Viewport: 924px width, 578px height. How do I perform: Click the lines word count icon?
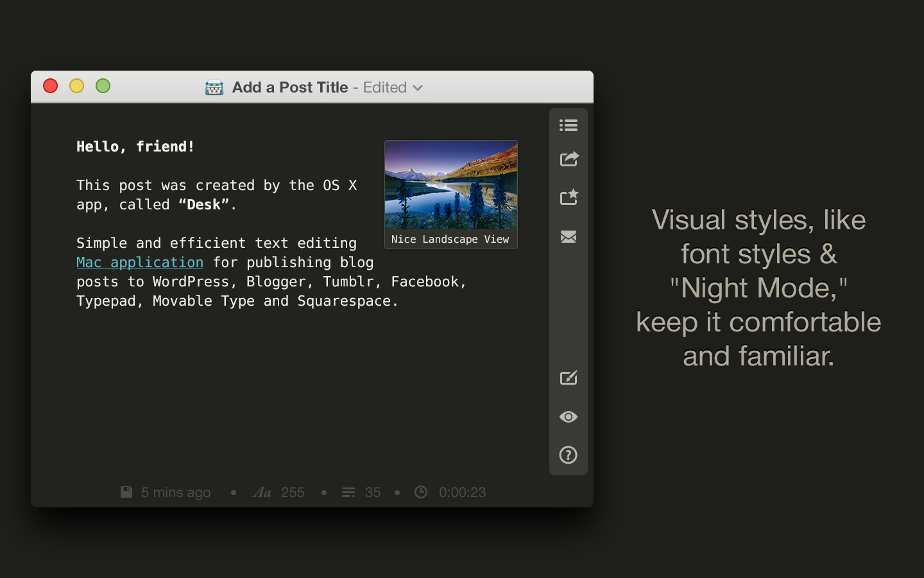coord(348,493)
